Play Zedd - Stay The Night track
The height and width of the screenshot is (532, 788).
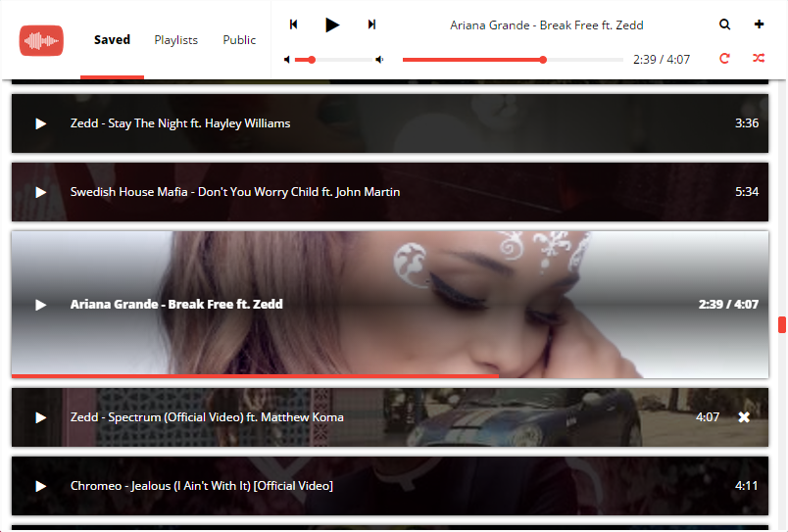41,123
